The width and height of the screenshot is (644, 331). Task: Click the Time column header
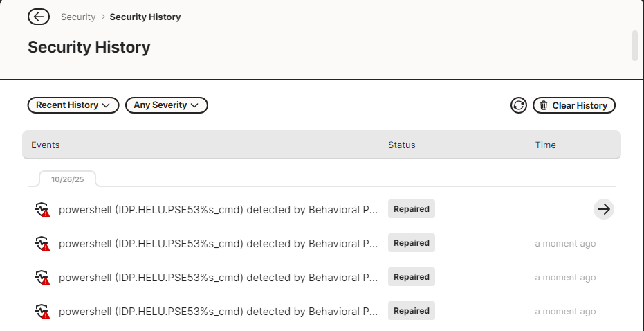(x=546, y=145)
